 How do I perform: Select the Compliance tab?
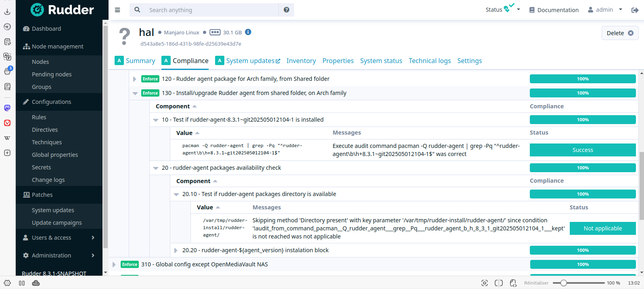[185, 61]
